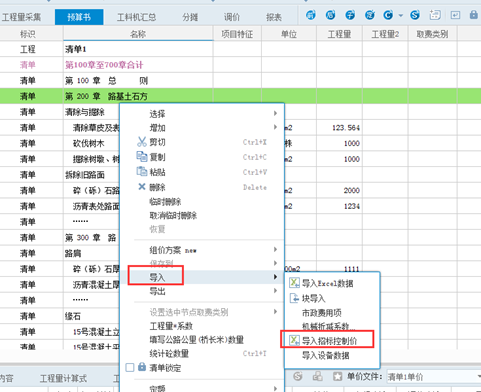Screen dimensions: 481x392
Task: Switch to the 预算书 tab
Action: tap(79, 17)
